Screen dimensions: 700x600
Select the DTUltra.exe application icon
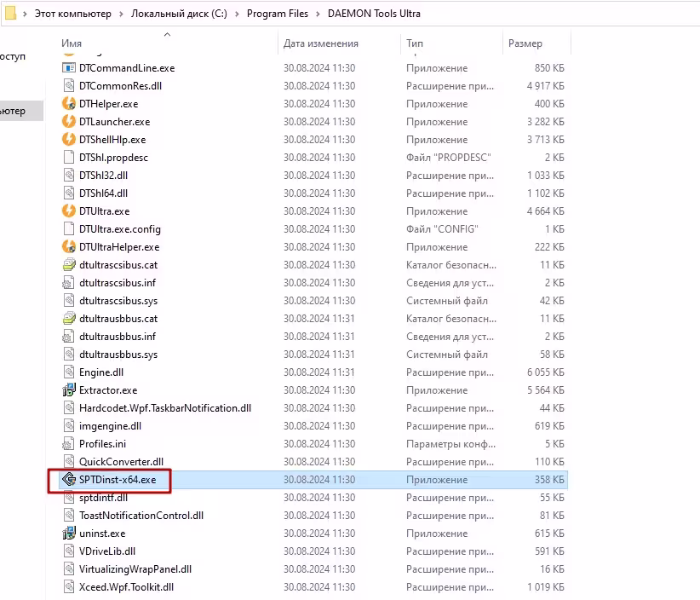click(x=70, y=211)
